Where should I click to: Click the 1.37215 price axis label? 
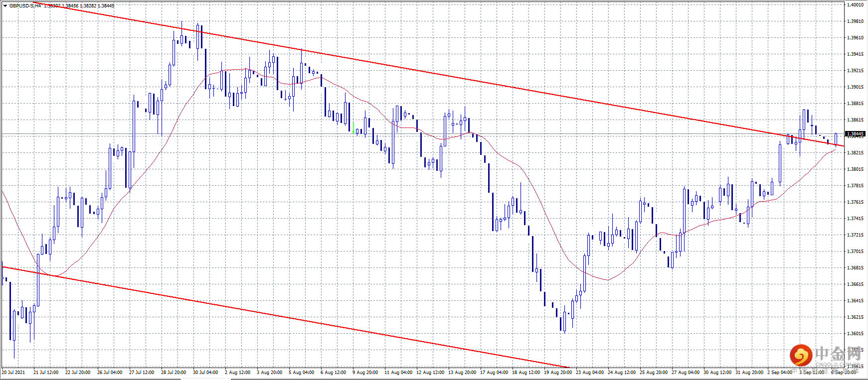pos(856,235)
